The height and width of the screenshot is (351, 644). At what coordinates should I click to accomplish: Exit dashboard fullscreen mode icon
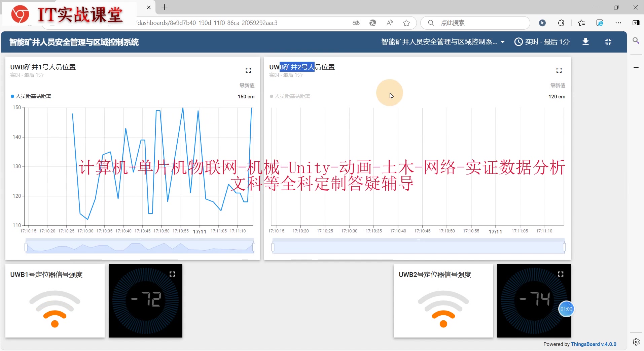(x=608, y=42)
